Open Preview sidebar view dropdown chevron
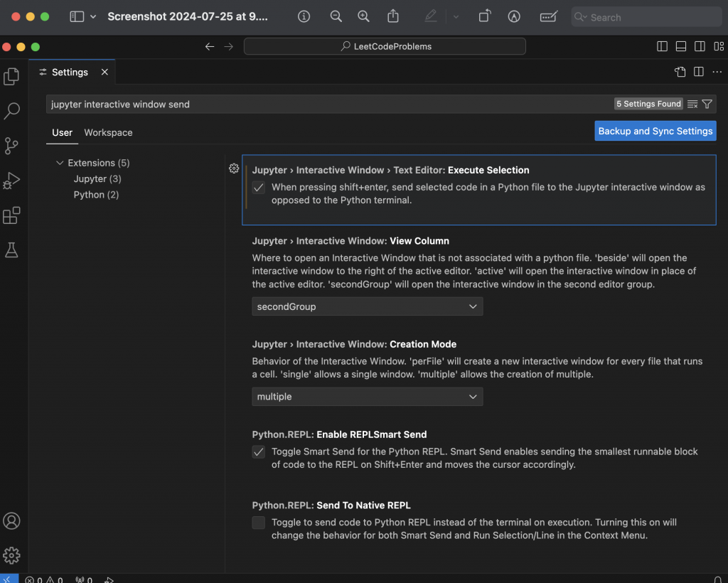Screen dimensions: 728x583 tap(93, 17)
